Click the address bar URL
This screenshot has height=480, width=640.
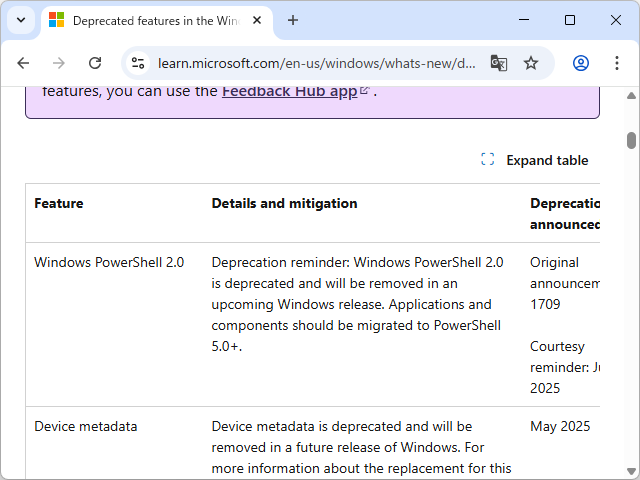316,63
